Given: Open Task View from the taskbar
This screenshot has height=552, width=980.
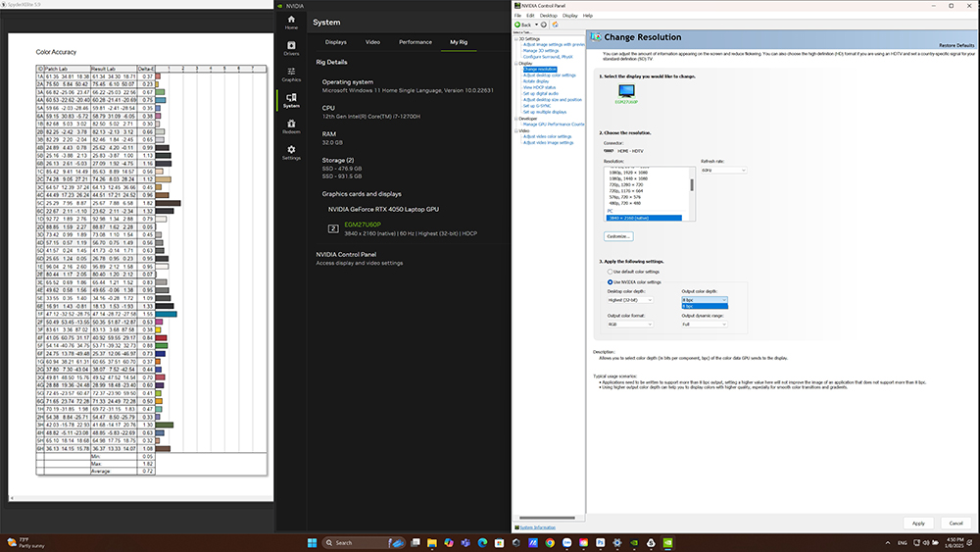Looking at the screenshot, I should (415, 542).
